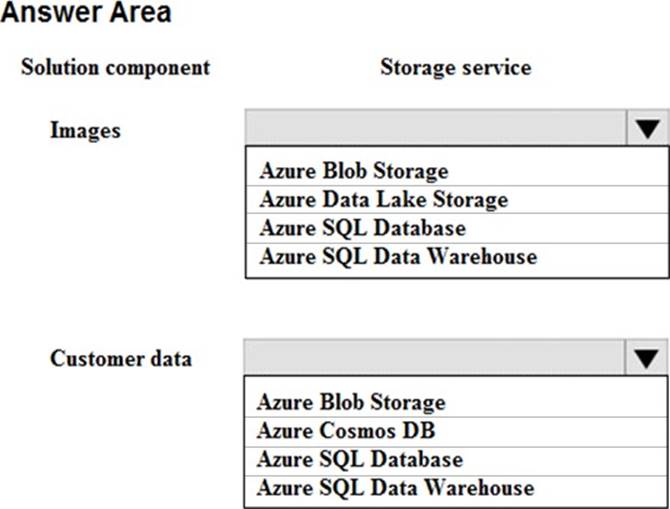Click the Storage service column header

tap(455, 68)
